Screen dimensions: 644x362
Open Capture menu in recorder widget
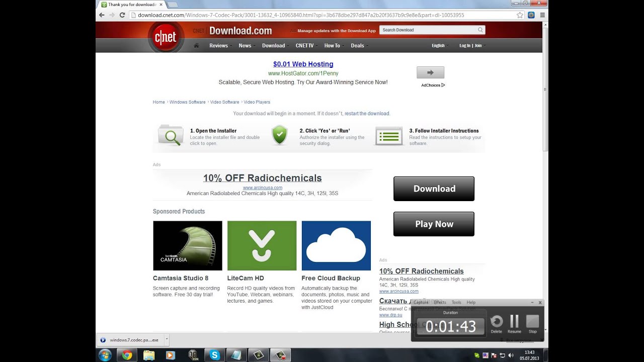click(x=421, y=302)
